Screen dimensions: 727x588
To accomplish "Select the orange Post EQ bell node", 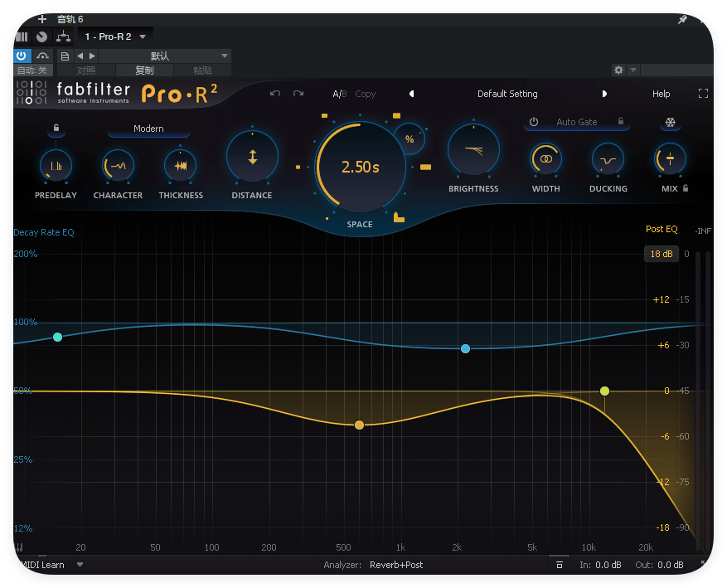I will point(359,425).
